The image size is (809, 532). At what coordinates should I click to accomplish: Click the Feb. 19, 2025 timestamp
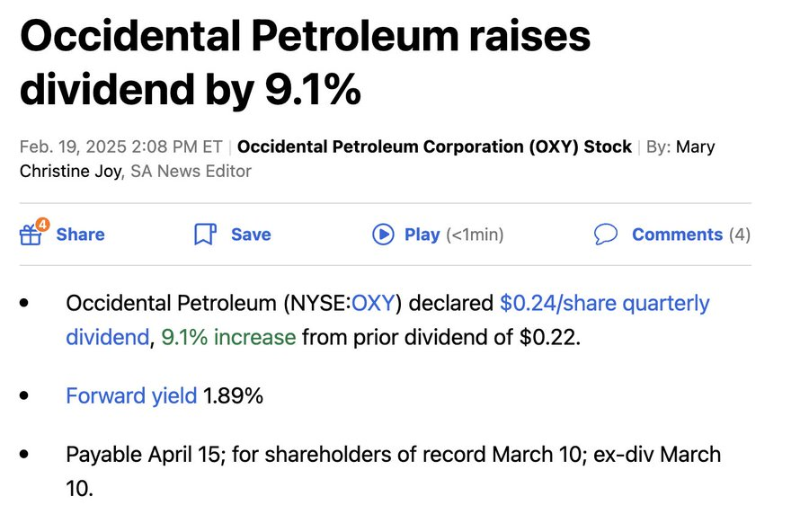[x=120, y=147]
